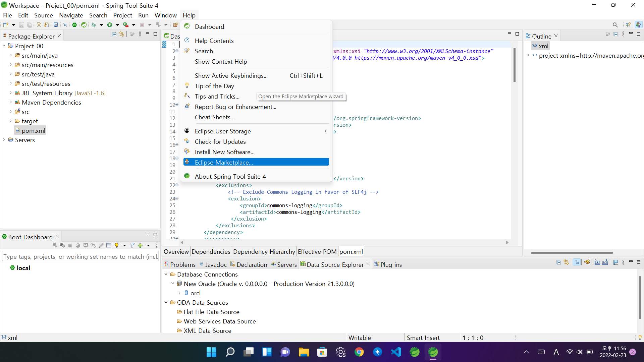Select pom.xml in Package Explorer
This screenshot has width=644, height=362.
pyautogui.click(x=33, y=131)
